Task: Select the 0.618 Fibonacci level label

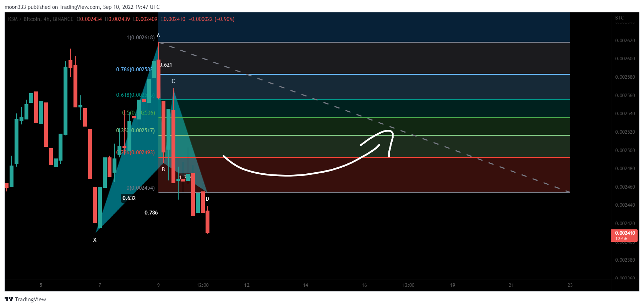Action: [x=135, y=95]
